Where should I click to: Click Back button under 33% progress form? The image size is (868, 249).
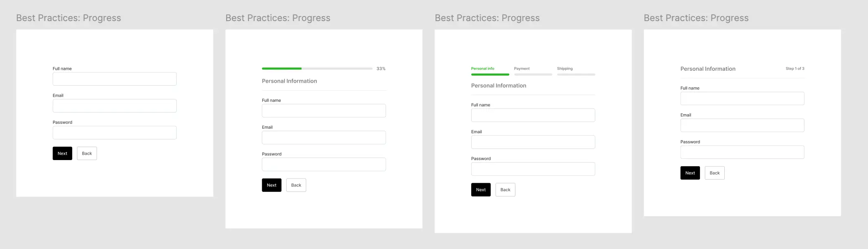tap(296, 185)
